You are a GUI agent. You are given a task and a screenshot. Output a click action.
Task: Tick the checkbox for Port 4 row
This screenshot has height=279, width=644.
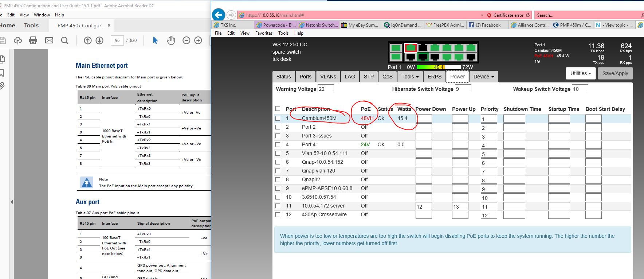coord(278,144)
